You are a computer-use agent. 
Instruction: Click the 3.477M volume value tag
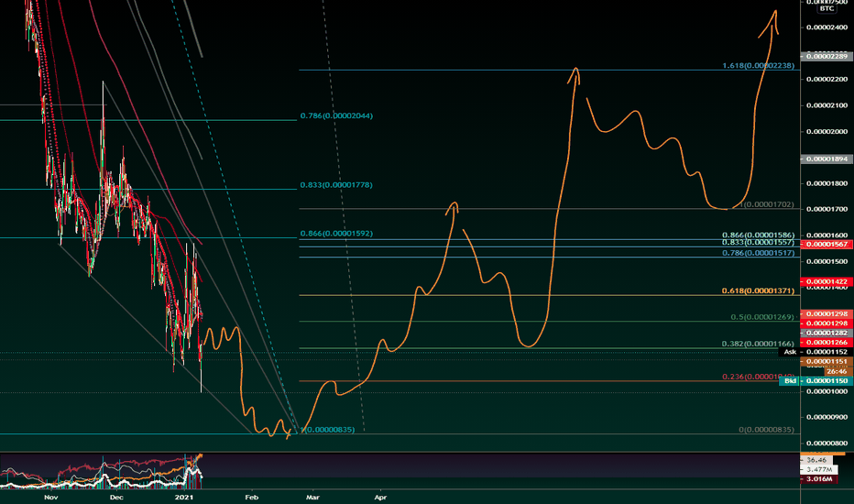818,470
